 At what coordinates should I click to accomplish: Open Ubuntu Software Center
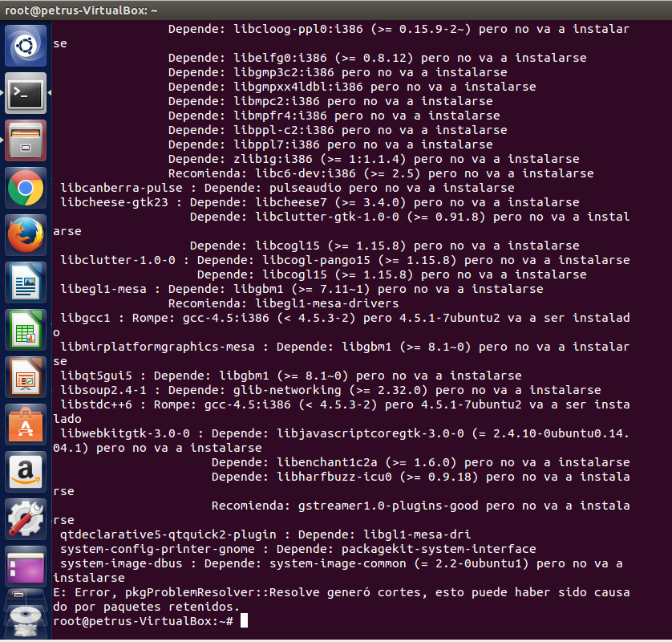(x=26, y=424)
